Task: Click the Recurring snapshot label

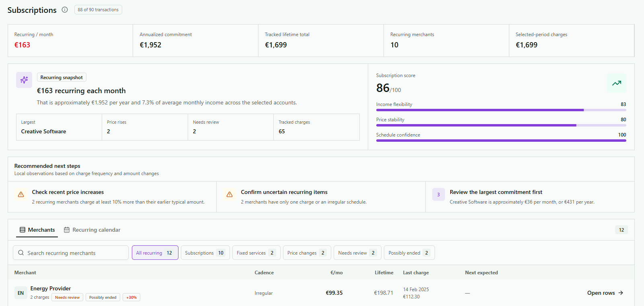Action: [62, 77]
